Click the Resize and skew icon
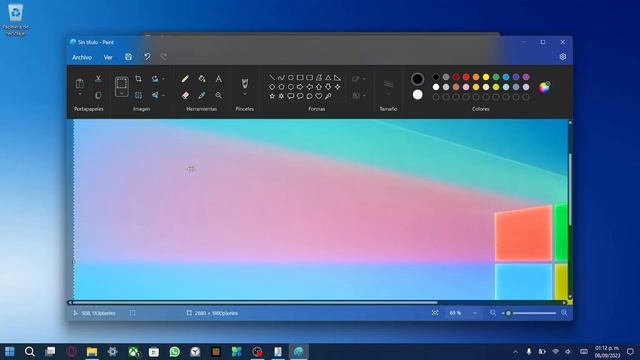The height and width of the screenshot is (360, 640). tap(138, 96)
